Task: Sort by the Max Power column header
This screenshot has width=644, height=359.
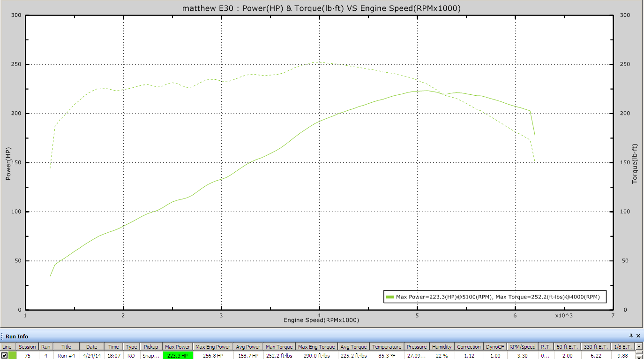Action: (177, 347)
